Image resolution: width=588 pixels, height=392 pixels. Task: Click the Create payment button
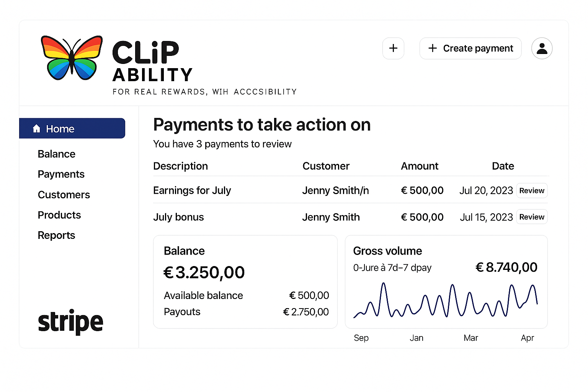[470, 48]
